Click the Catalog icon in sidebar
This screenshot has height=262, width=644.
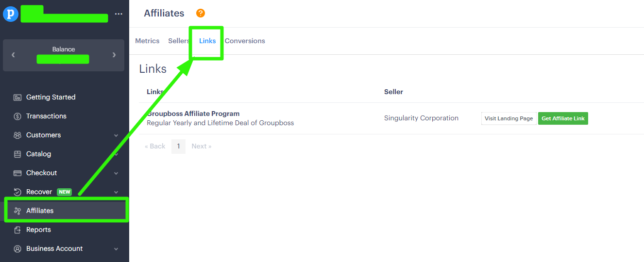(17, 154)
